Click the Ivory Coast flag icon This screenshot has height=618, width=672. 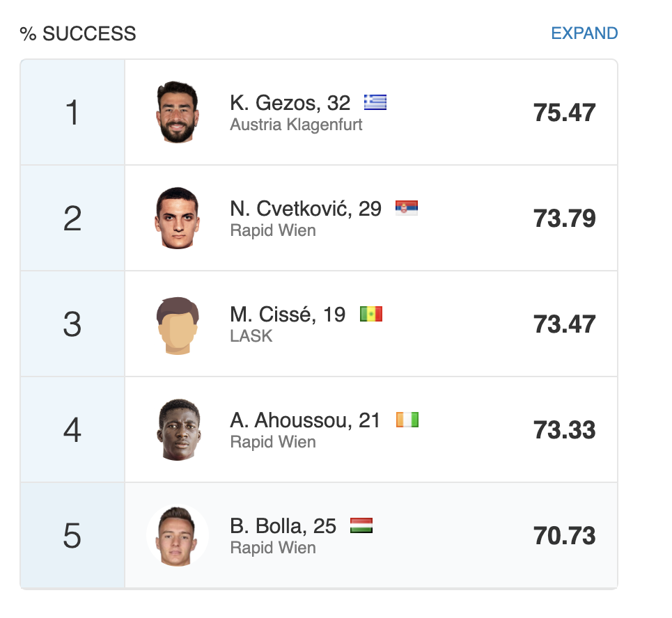[407, 420]
